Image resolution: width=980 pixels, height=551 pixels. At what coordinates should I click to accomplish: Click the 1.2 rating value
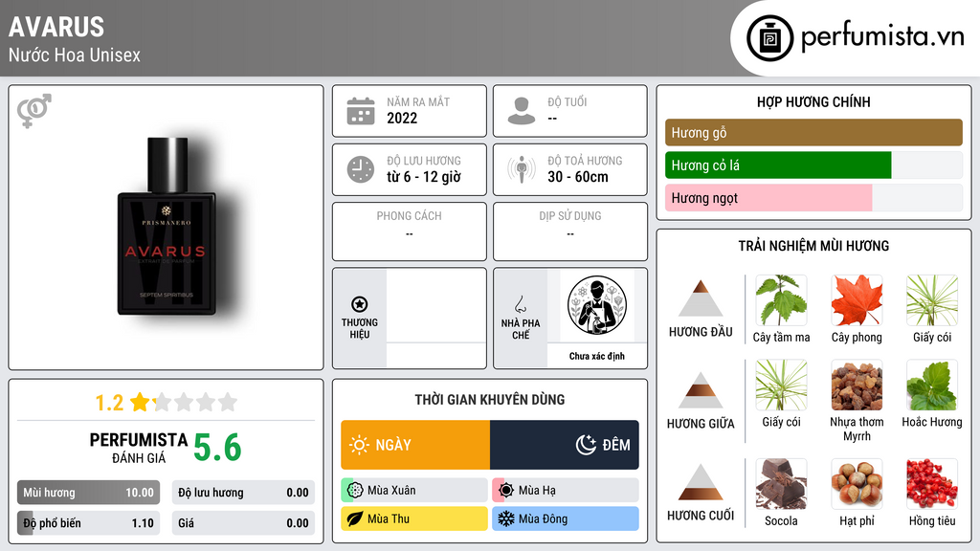pyautogui.click(x=109, y=403)
